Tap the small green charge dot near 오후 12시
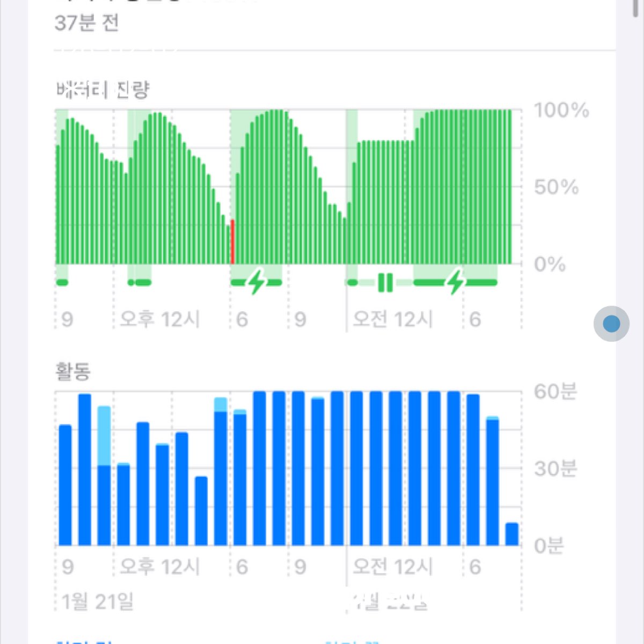This screenshot has height=644, width=644. (130, 282)
